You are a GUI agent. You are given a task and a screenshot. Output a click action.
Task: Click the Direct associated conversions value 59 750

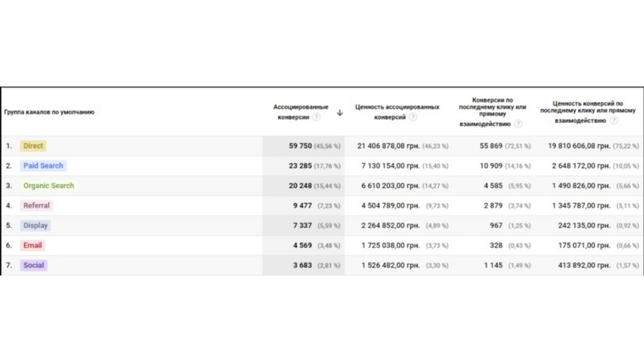300,146
